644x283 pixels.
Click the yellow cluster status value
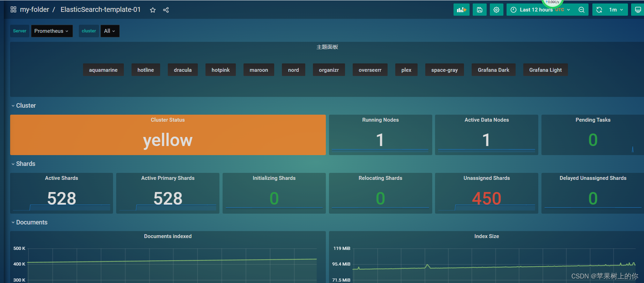coord(168,140)
